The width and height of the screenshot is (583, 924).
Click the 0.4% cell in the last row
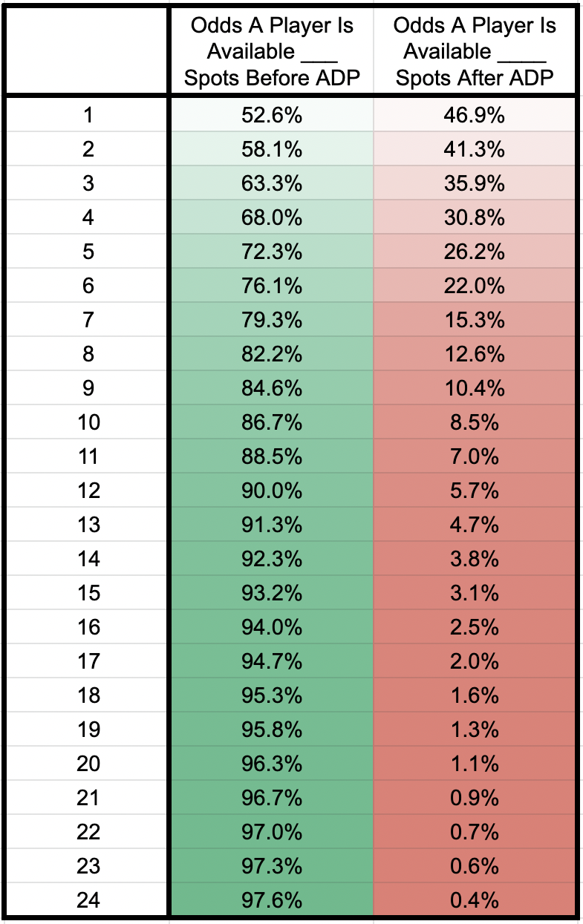point(474,900)
